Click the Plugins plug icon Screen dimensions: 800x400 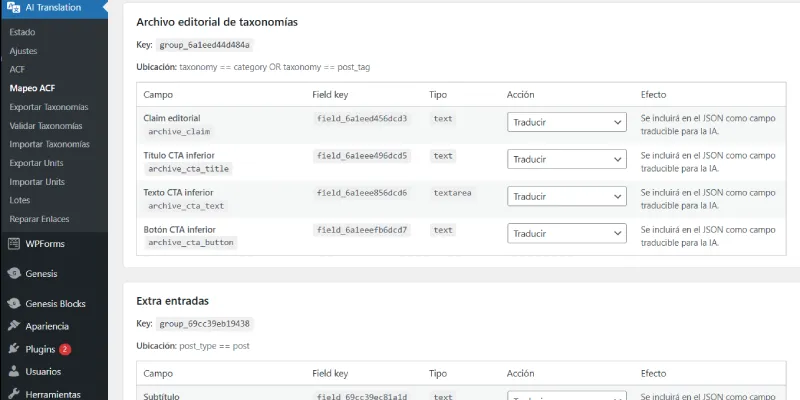pos(14,349)
